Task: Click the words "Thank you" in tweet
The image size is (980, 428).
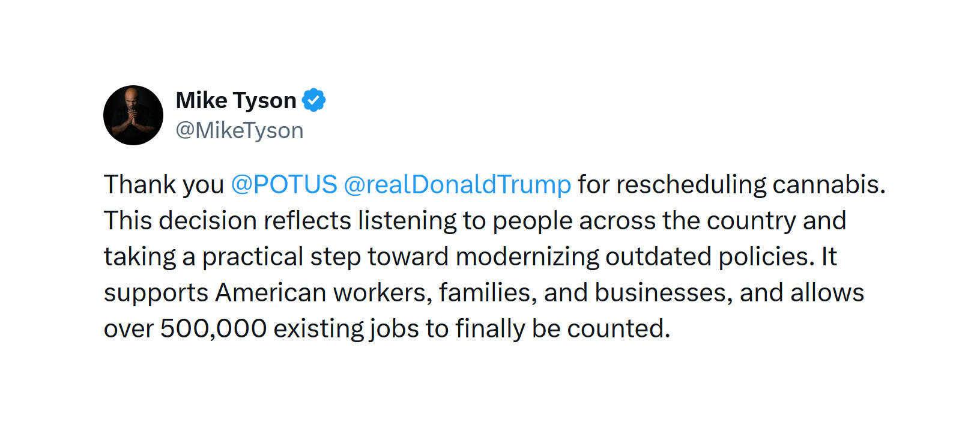Action: (164, 184)
